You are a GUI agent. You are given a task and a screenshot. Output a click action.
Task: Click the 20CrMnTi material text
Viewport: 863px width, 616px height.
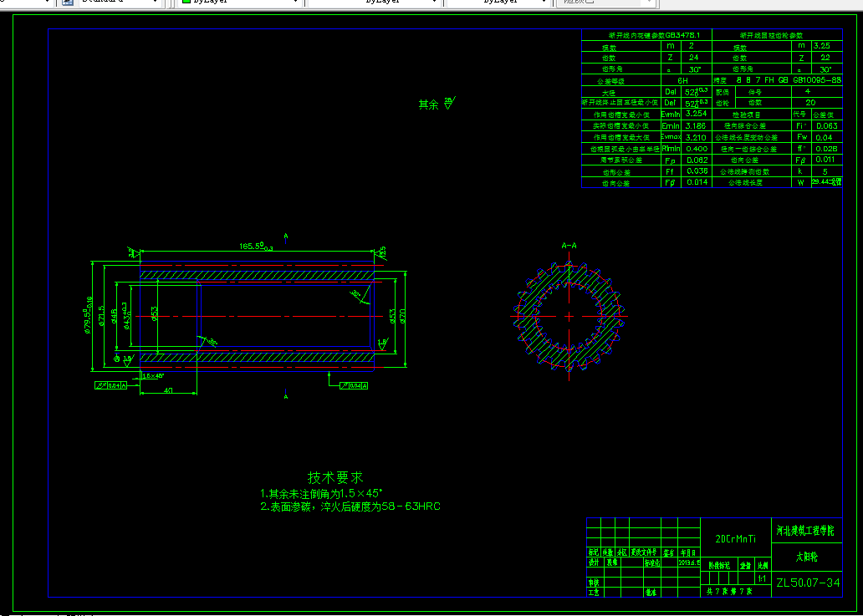point(735,539)
